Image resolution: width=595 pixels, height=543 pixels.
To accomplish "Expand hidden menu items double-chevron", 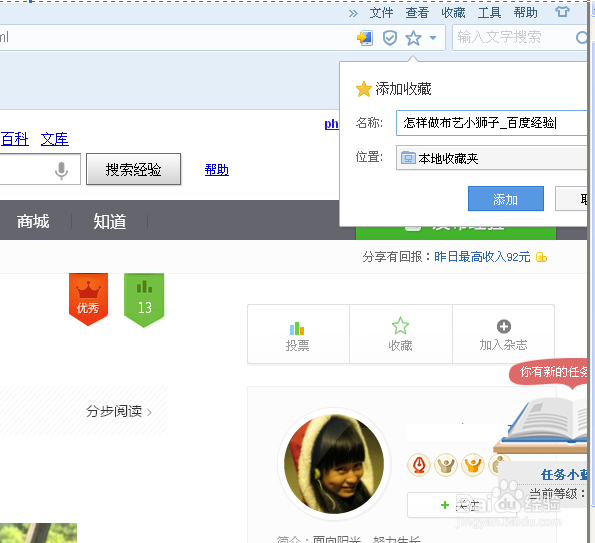I will 353,14.
